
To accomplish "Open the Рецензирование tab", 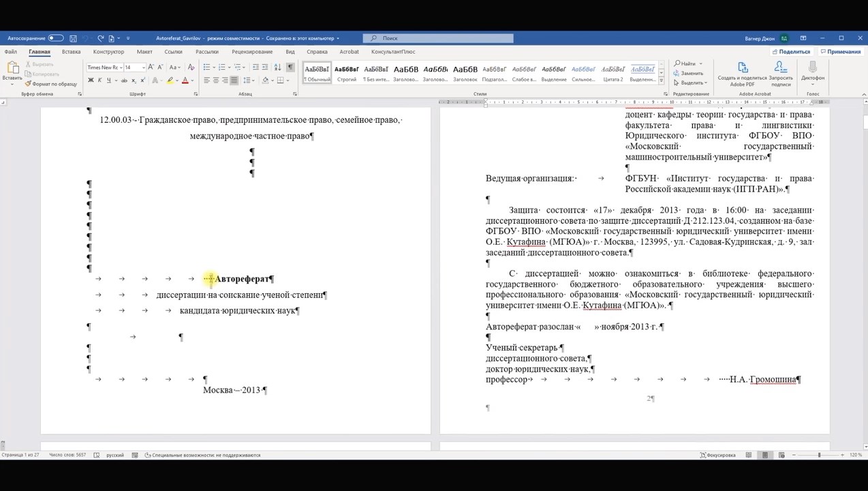I will coord(251,52).
